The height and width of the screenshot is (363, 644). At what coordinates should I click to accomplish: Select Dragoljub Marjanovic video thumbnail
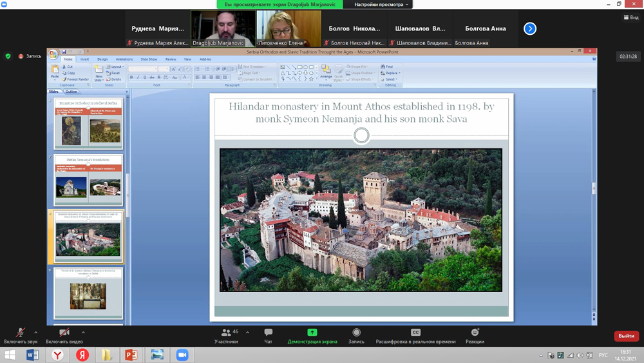pos(223,28)
